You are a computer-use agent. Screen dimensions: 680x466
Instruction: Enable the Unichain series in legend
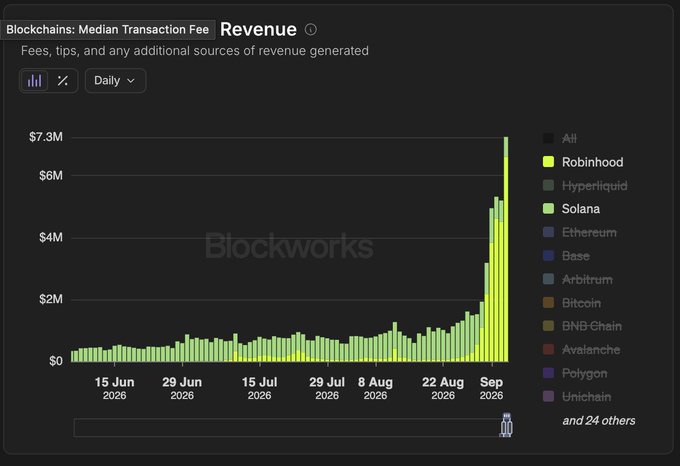[x=577, y=396]
